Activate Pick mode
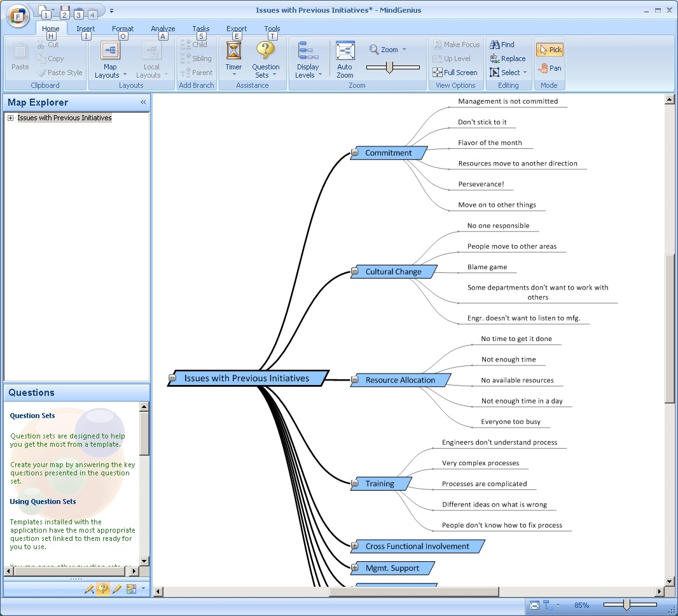 [x=550, y=50]
